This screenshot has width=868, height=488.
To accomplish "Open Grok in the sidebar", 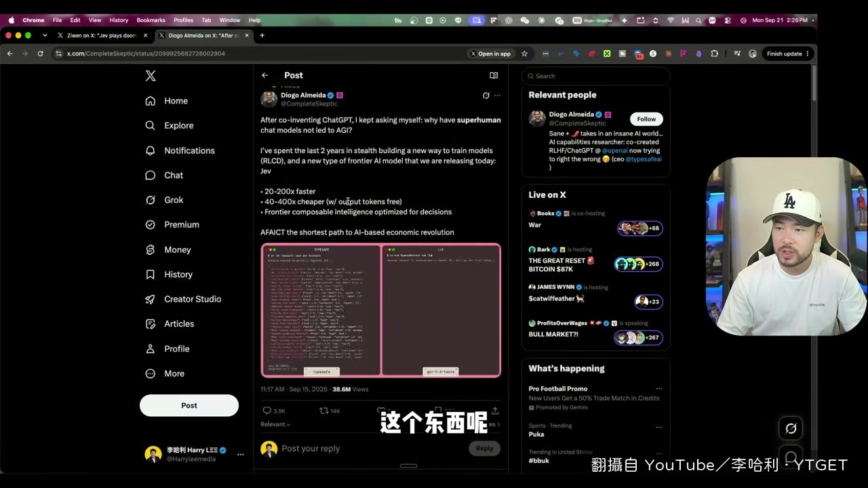I will tap(164, 200).
